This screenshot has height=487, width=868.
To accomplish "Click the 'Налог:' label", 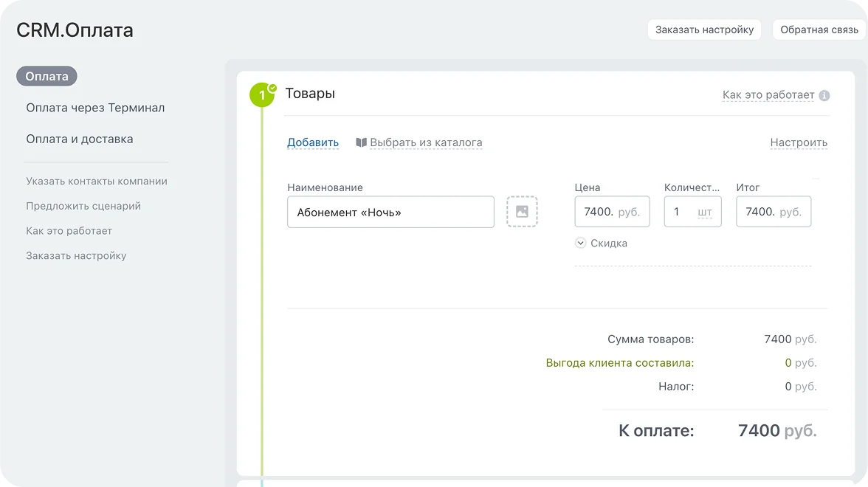I will [x=676, y=387].
